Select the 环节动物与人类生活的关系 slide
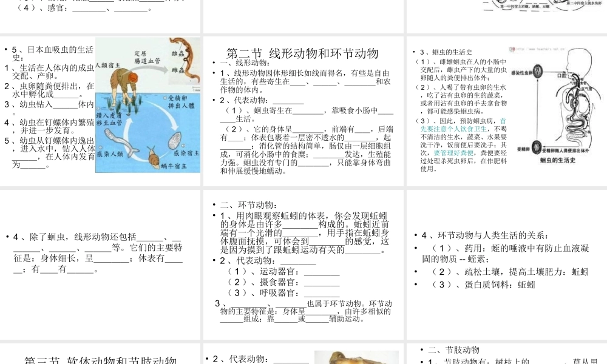607x364 pixels. point(507,265)
